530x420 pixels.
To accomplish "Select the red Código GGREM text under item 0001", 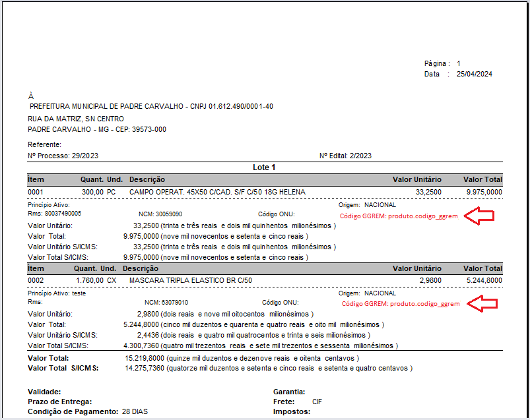I will click(x=399, y=216).
